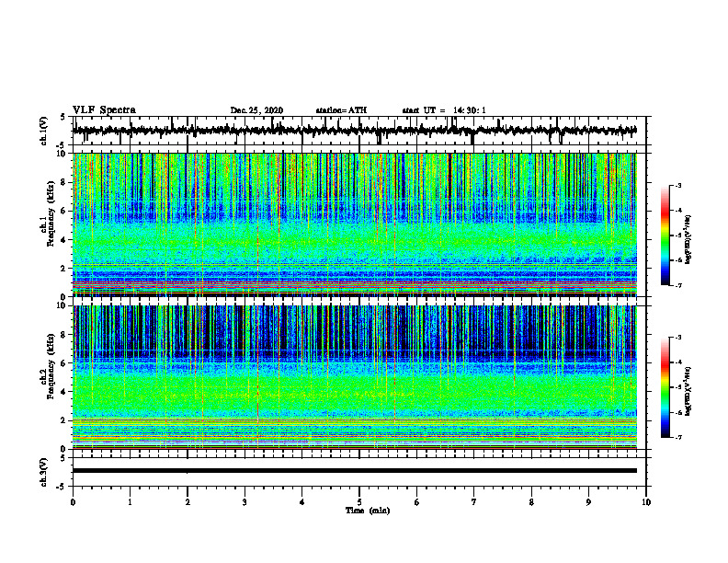728x563 pixels.
Task: Click the ch.1 voltage waveform trace
Action: tap(354, 131)
